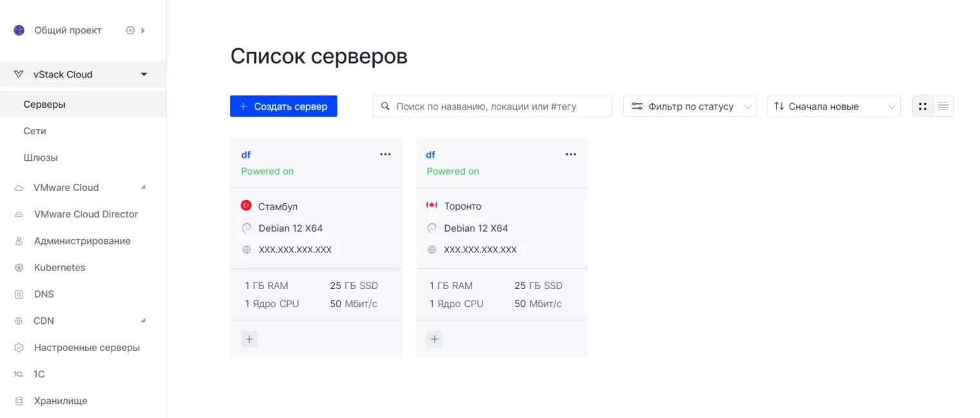Open Сначала новые sort dropdown

pyautogui.click(x=833, y=106)
